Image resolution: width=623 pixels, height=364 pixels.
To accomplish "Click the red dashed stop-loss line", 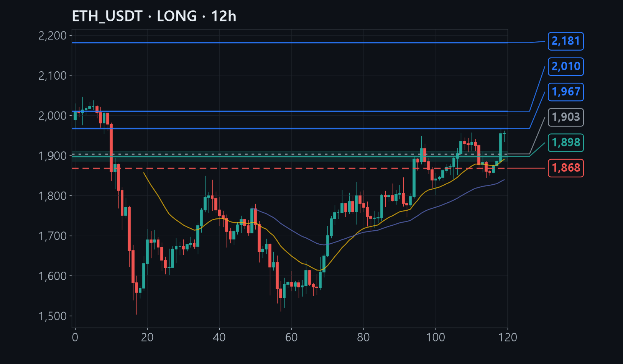I will (290, 168).
